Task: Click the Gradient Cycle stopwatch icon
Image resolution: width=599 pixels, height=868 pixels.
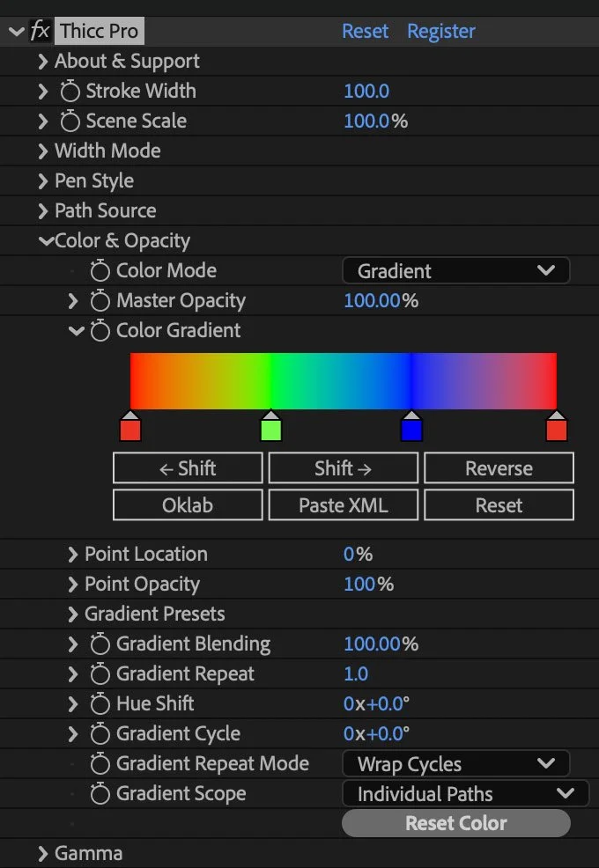Action: tap(100, 733)
